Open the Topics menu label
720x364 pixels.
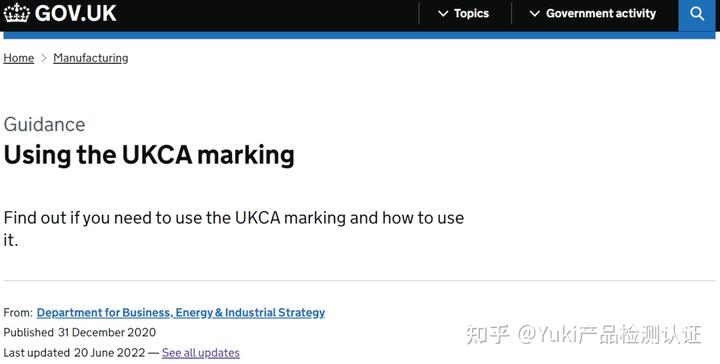(x=472, y=14)
